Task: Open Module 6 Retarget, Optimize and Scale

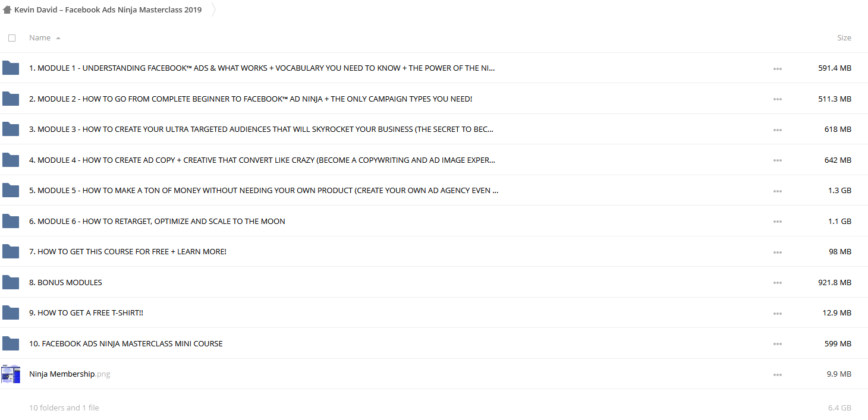Action: tap(157, 221)
